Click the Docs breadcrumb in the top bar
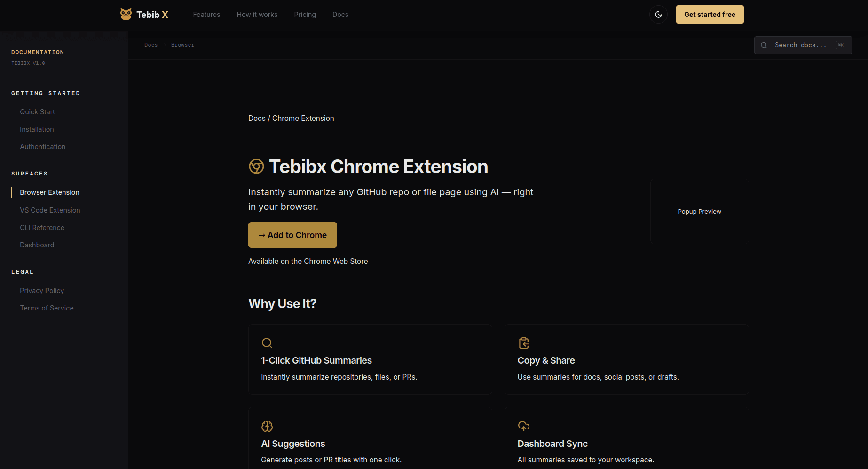This screenshot has height=469, width=868. (x=151, y=45)
